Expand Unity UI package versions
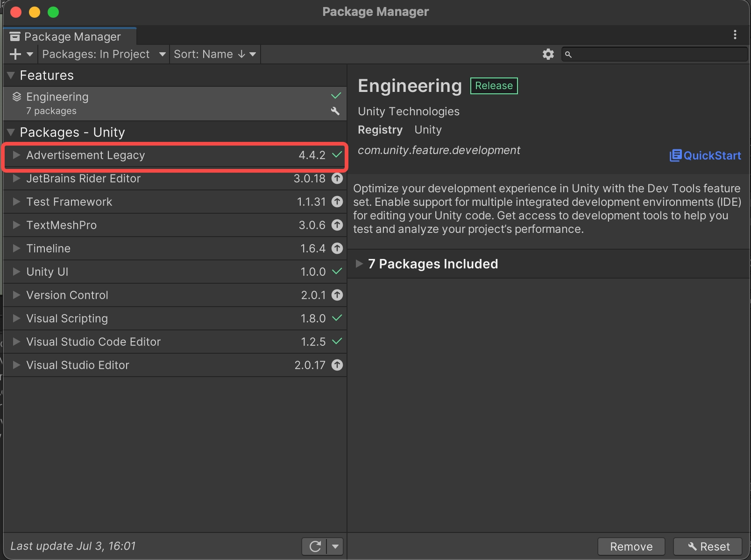Viewport: 751px width, 560px height. 16,272
